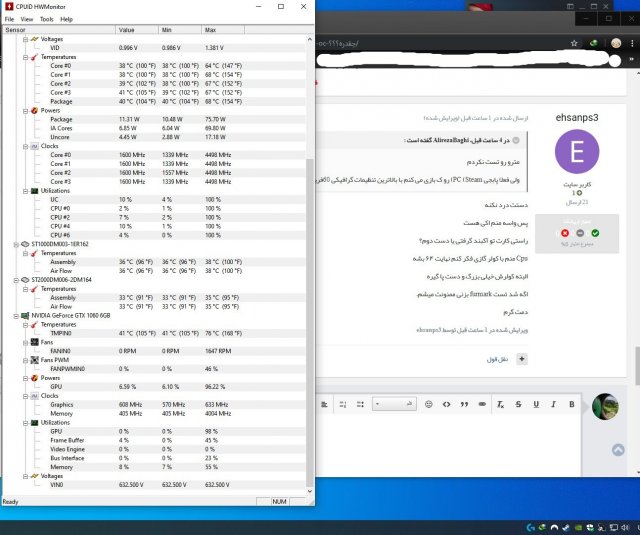The width and height of the screenshot is (640, 535).
Task: Click the CPU Powers flame icon
Action: tap(34, 109)
